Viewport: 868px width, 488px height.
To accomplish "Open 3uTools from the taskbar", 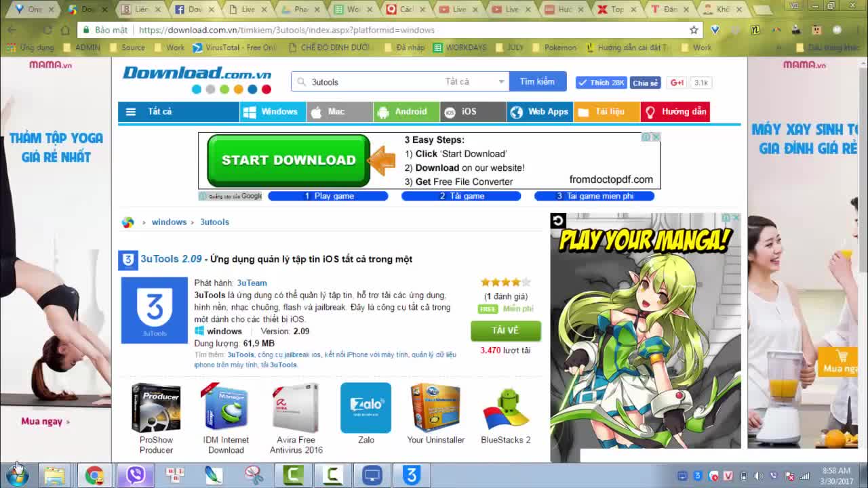I will tap(412, 475).
